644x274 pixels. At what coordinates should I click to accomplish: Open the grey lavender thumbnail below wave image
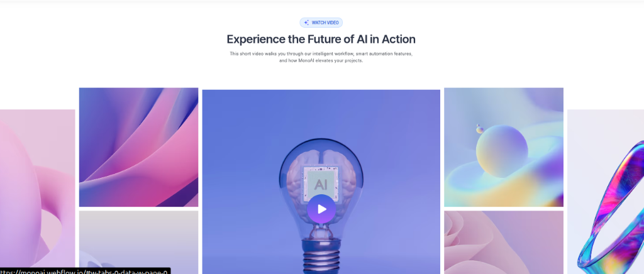[138, 243]
